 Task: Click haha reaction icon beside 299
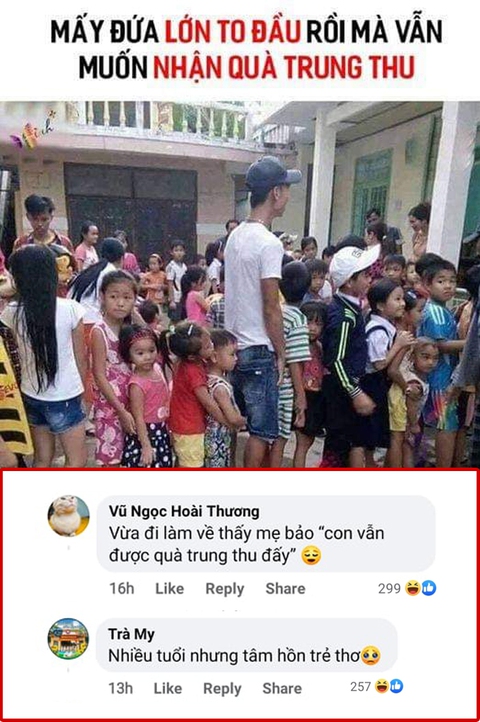click(x=412, y=588)
